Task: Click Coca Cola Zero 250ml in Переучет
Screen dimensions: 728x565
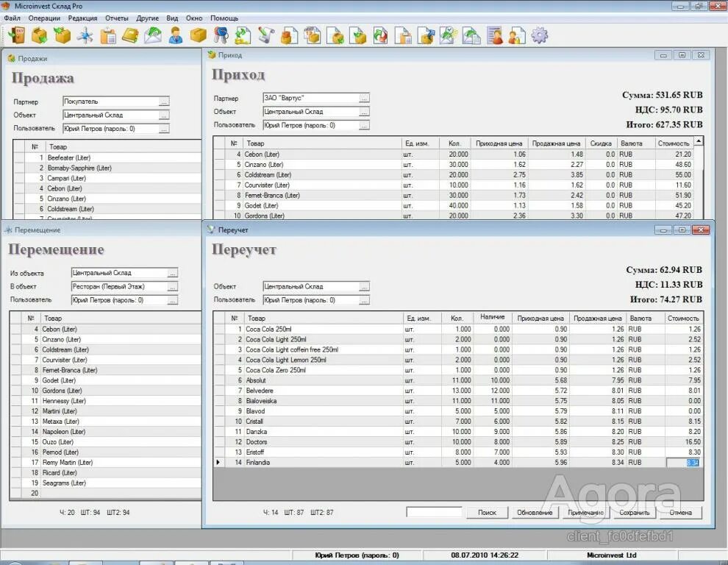Action: point(276,370)
